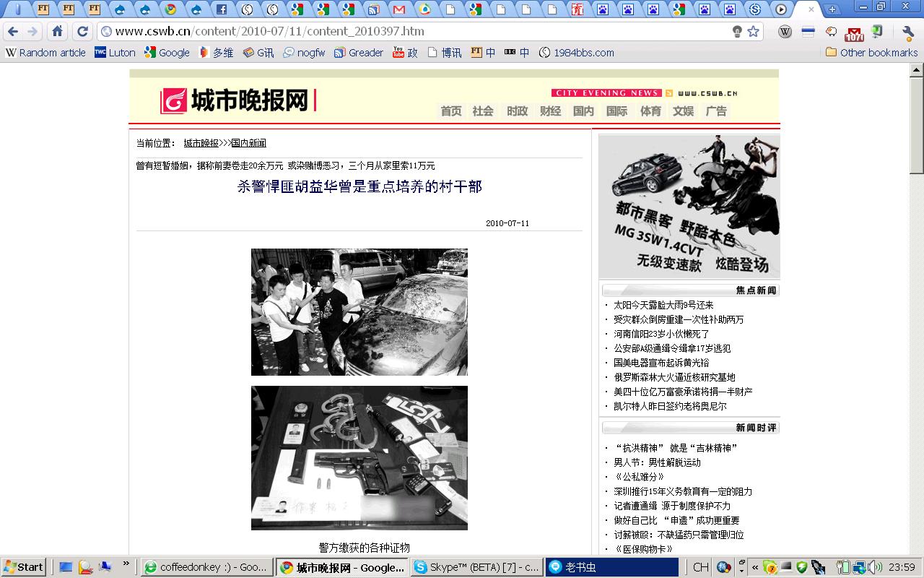Open the 社会 navigation item

[x=483, y=111]
